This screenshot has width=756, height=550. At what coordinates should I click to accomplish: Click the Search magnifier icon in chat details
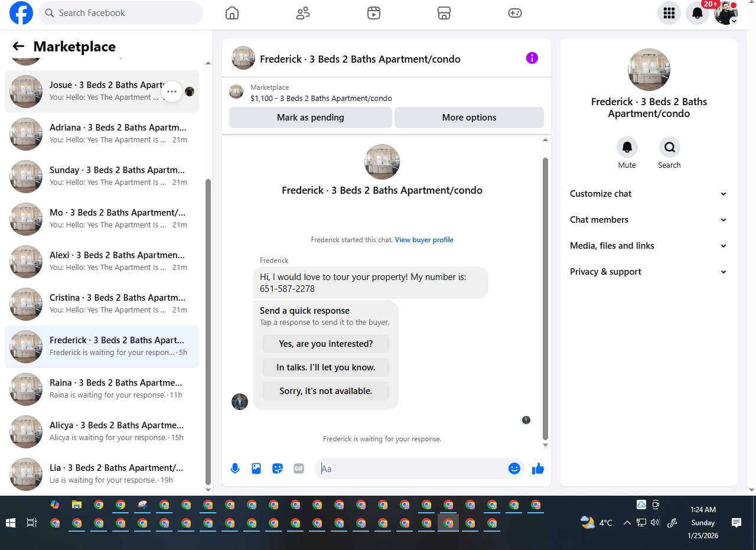(670, 147)
